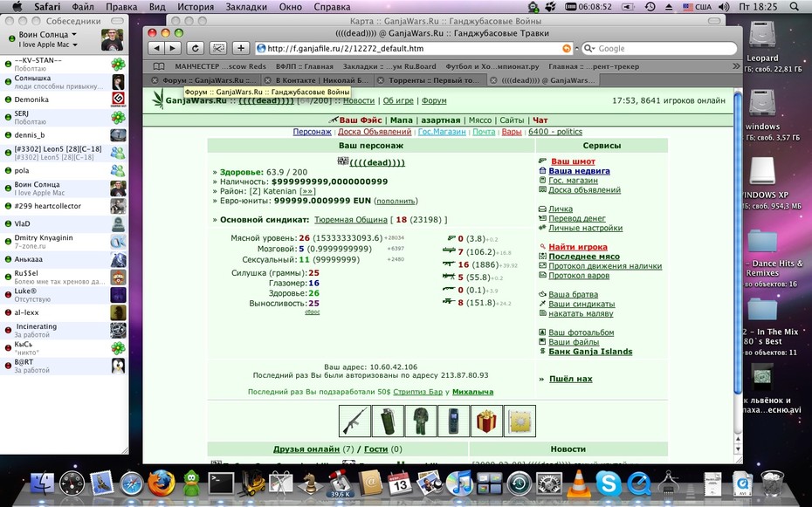Toggle the buddy list toolbar pill button
Image resolution: width=812 pixels, height=507 pixels.
[118, 21]
